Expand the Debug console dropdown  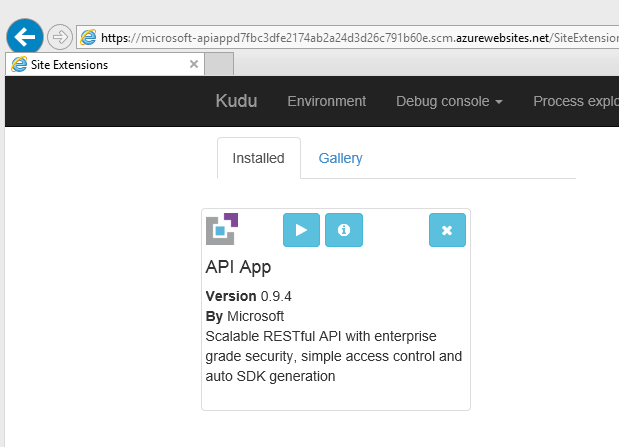(x=448, y=101)
